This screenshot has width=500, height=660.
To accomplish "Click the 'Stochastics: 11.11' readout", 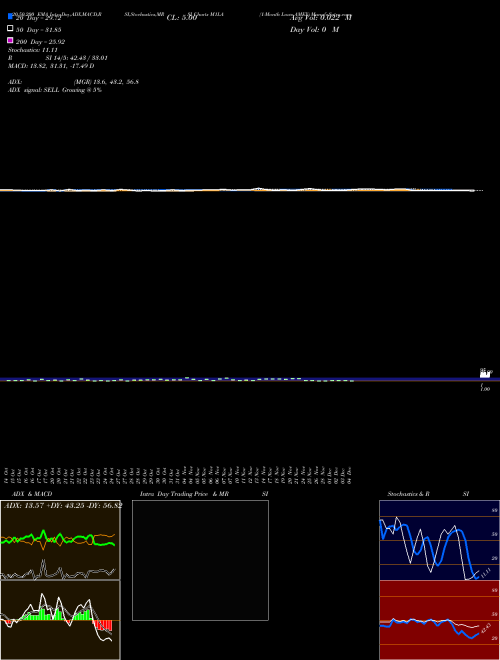I will point(33,50).
